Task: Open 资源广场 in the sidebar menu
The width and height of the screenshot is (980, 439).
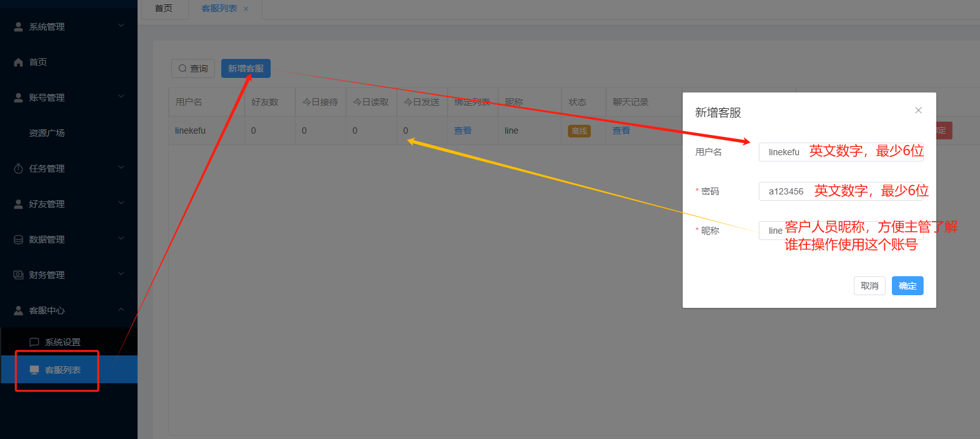Action: (x=47, y=133)
